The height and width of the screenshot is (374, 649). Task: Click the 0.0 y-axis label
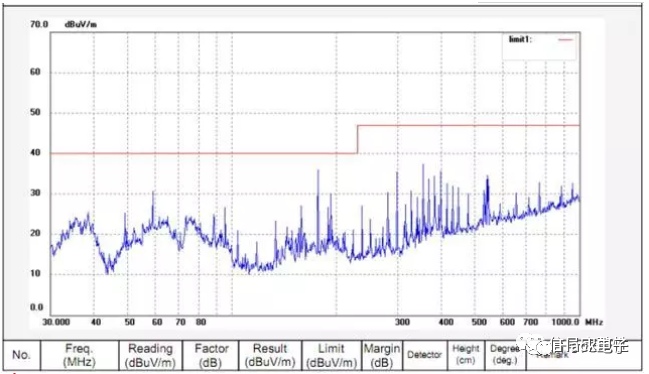coord(37,307)
